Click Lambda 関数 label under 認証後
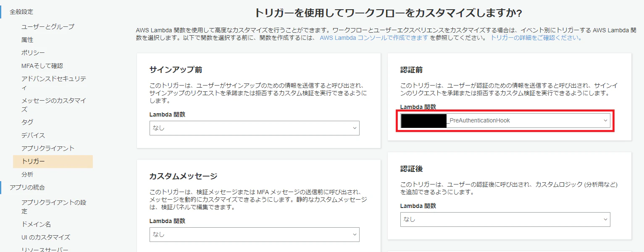This screenshot has height=252, width=644. coord(418,206)
